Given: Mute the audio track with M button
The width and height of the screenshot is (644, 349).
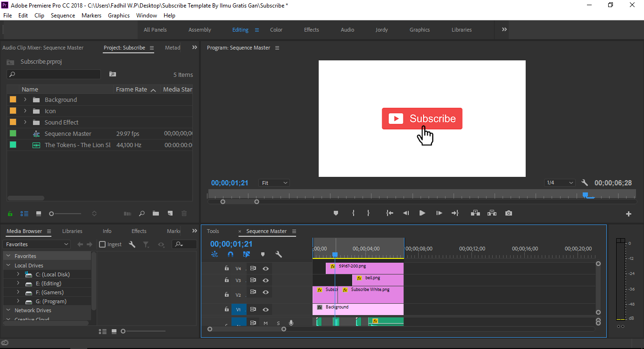Looking at the screenshot, I should click(265, 323).
